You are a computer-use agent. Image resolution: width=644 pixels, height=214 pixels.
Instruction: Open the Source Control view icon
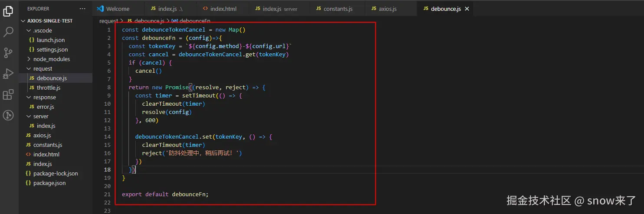tap(8, 53)
